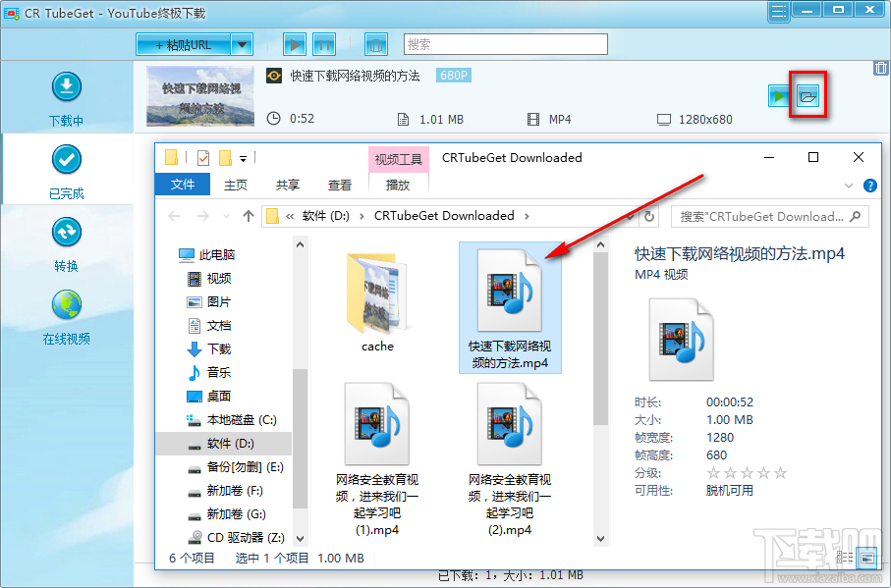Open the 在线视频 online video section
Screen dimensions: 891x588
pyautogui.click(x=67, y=317)
